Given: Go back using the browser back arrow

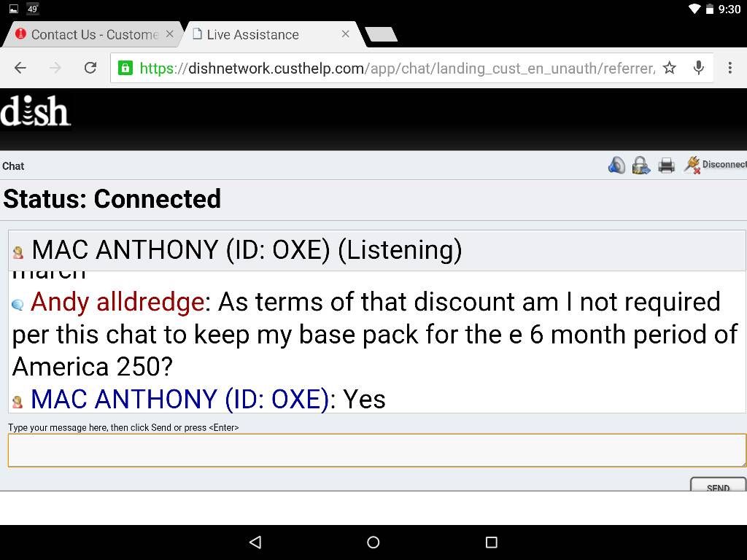Looking at the screenshot, I should click(20, 68).
